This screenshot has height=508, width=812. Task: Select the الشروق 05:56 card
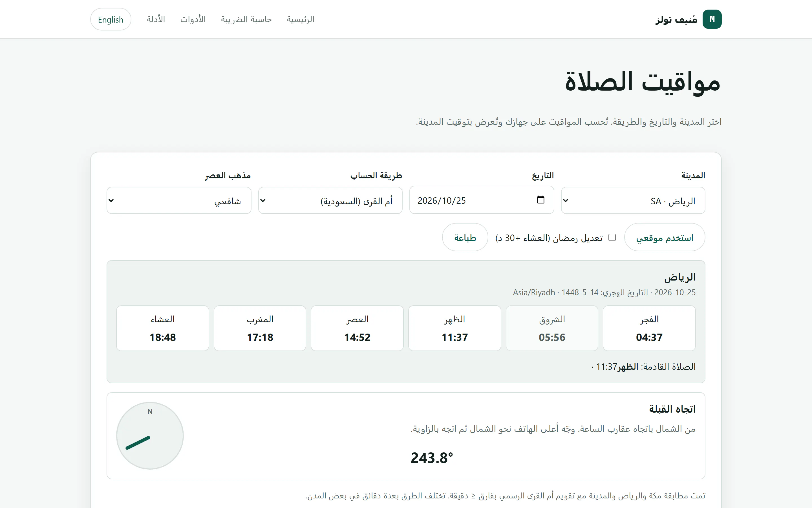pos(552,328)
